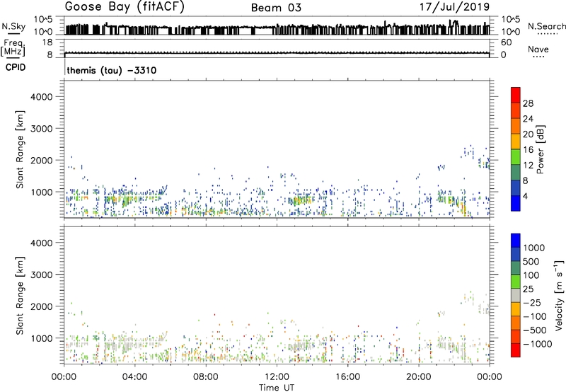Select the 24 tick on Power color bar
The image size is (566, 392).
click(x=528, y=119)
